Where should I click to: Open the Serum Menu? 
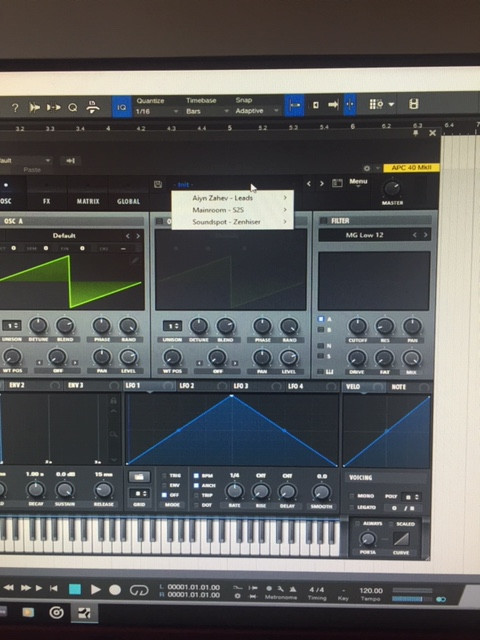tap(358, 181)
